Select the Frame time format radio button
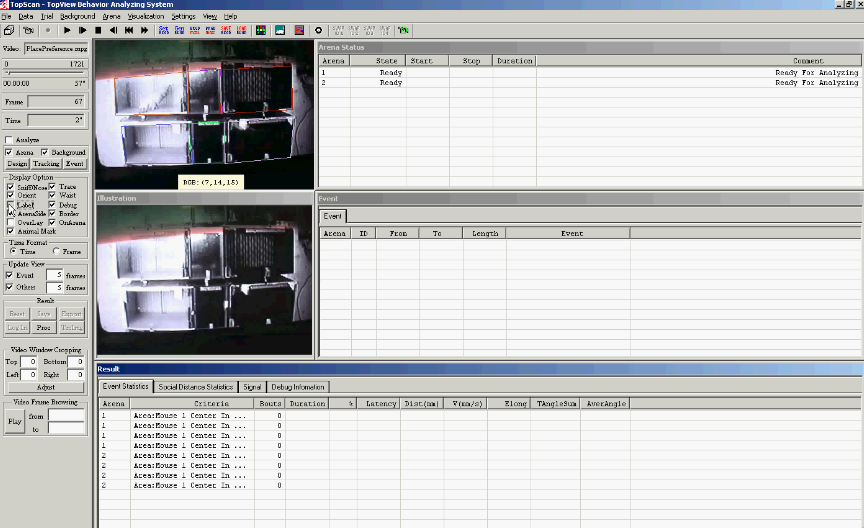Screen dimensions: 864x528 (x=55, y=251)
